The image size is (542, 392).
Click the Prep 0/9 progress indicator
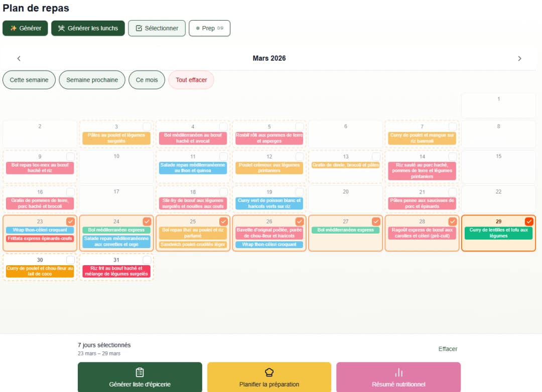[x=209, y=28]
